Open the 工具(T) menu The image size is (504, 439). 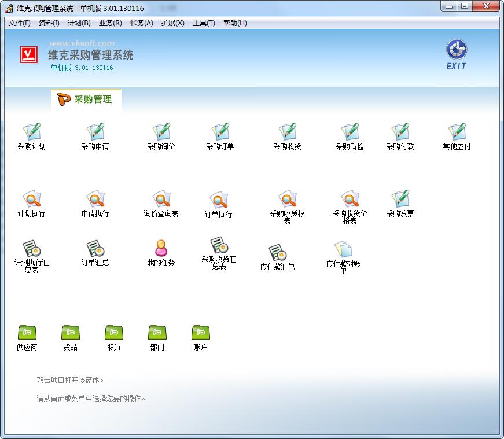pos(204,23)
